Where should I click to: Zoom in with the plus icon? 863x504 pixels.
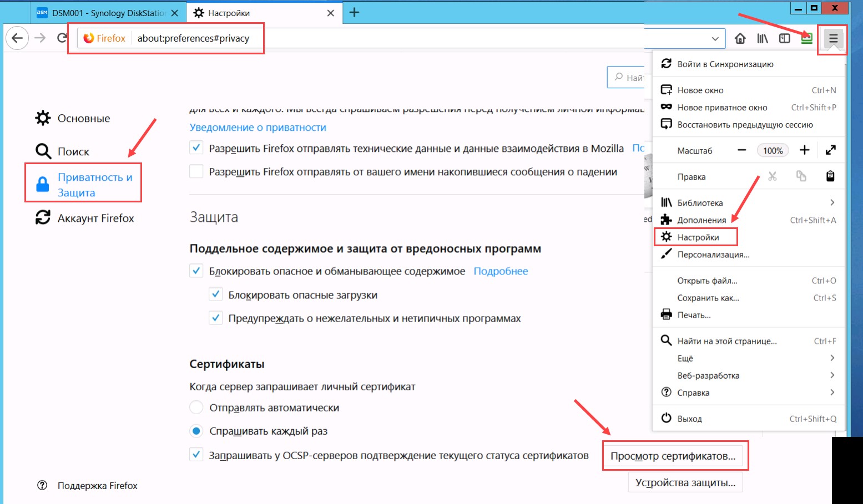[804, 150]
